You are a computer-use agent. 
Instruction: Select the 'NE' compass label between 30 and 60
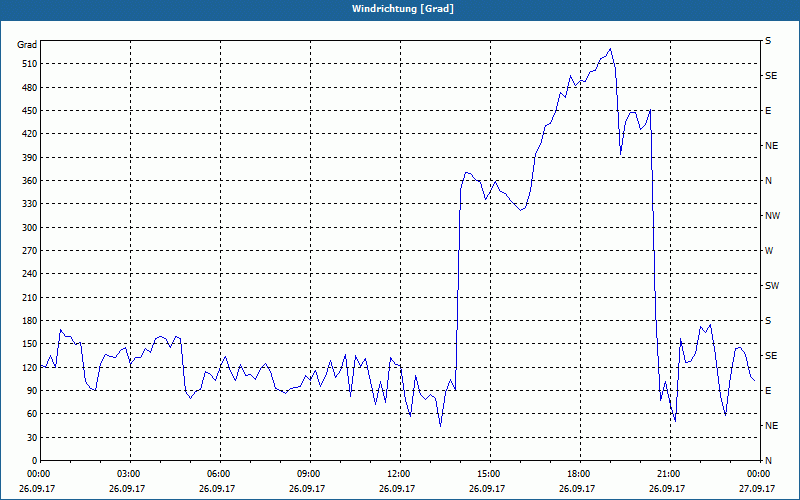[x=771, y=426]
